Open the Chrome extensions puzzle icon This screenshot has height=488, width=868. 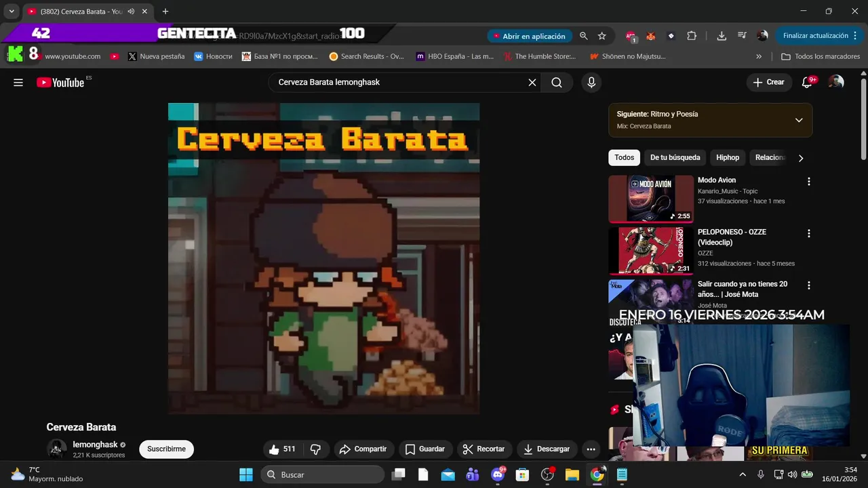[x=692, y=36]
